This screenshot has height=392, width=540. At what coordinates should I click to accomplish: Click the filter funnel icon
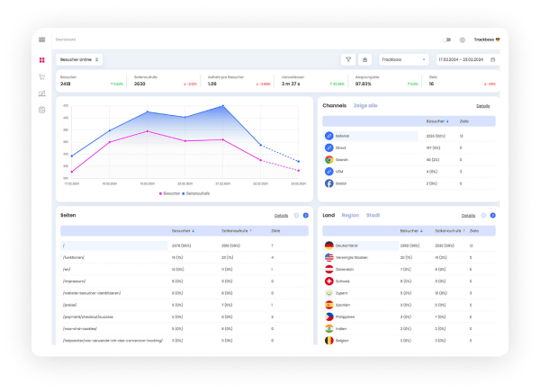tap(347, 59)
